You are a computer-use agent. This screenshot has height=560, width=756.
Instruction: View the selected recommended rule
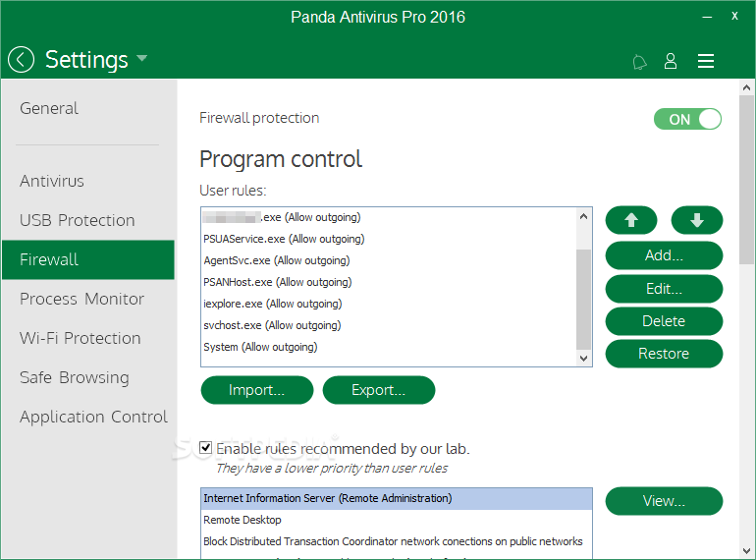pos(664,501)
